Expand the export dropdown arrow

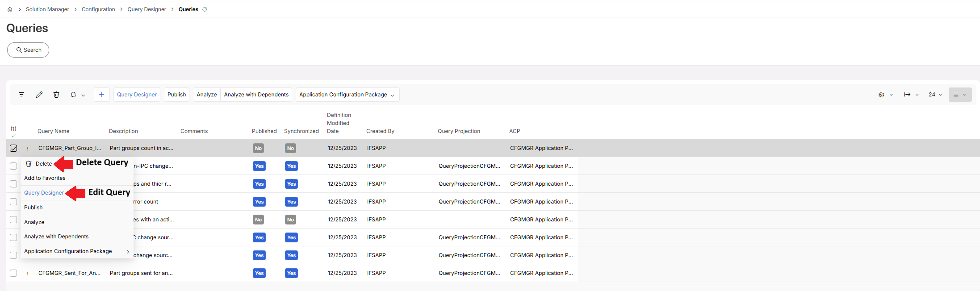(917, 95)
